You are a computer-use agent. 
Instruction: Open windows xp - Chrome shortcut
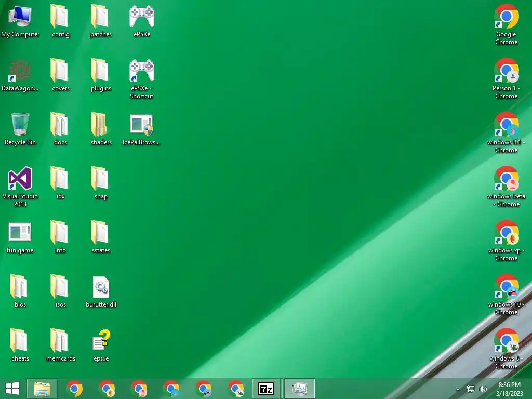tap(506, 241)
